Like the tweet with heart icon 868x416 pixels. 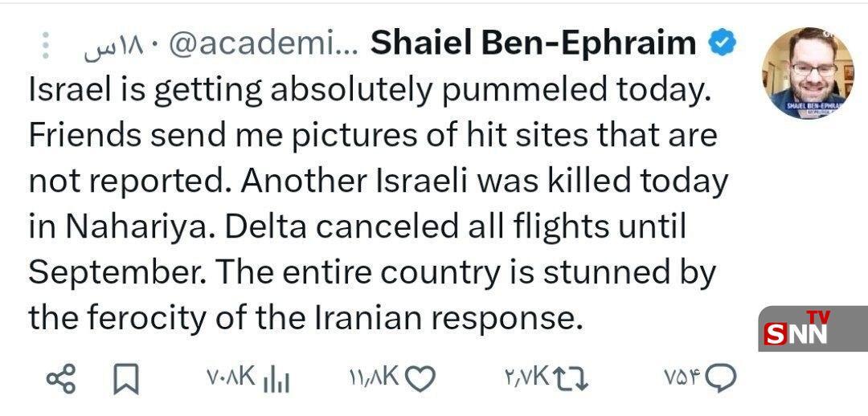[420, 378]
